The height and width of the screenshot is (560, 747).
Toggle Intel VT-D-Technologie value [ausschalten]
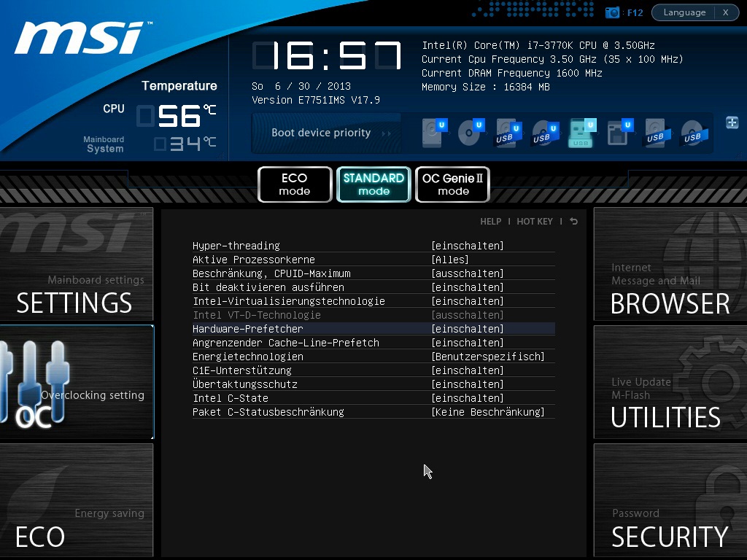coord(468,315)
